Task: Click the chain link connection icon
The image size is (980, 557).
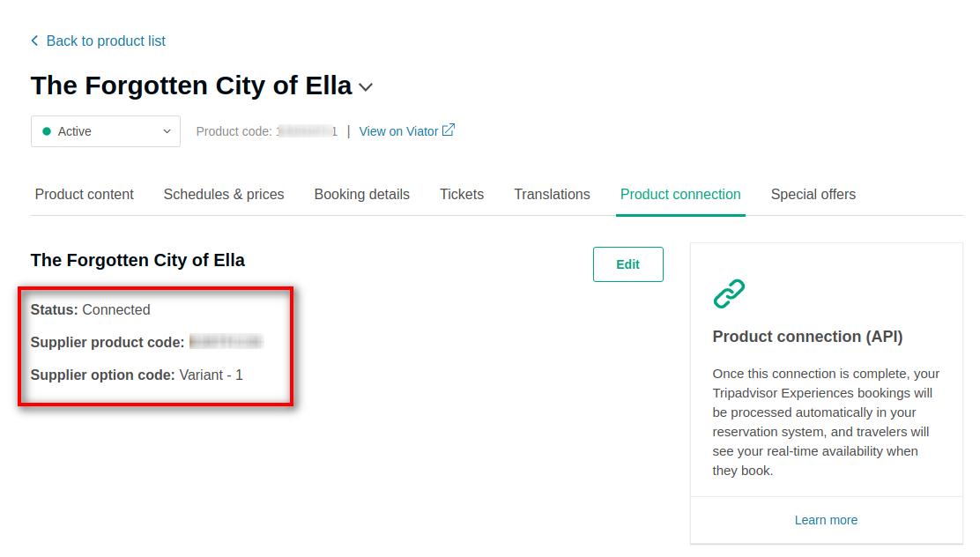Action: coord(729,293)
